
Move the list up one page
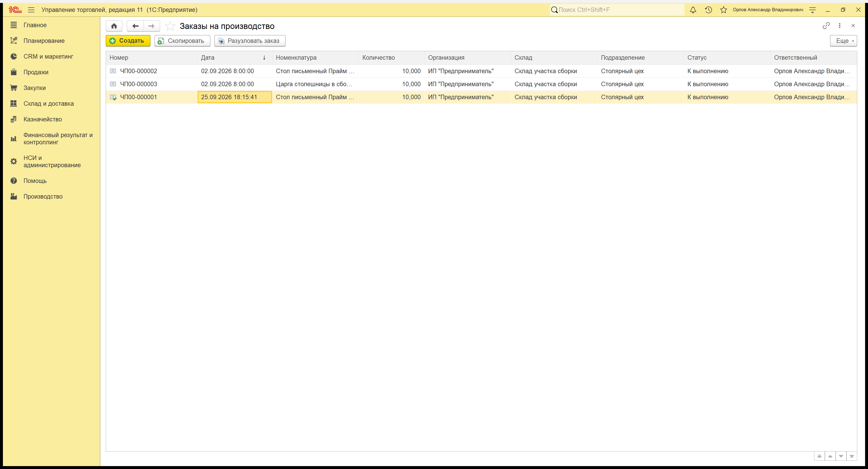click(830, 456)
